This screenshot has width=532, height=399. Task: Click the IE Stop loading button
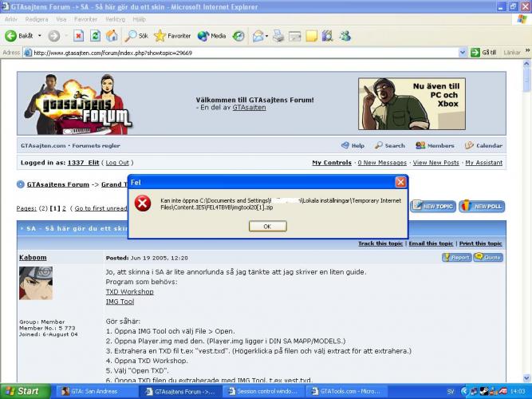[x=78, y=36]
